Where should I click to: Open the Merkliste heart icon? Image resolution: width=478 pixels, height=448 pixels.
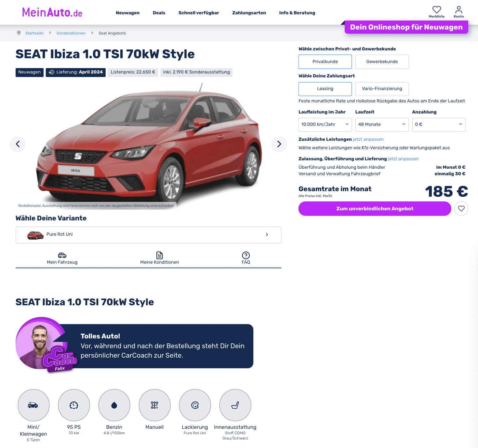[436, 10]
